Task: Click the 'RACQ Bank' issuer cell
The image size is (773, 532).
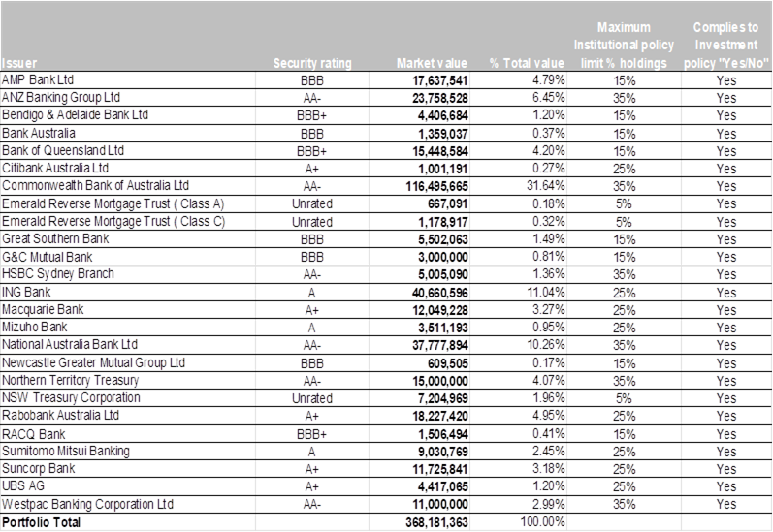Action: click(x=34, y=434)
